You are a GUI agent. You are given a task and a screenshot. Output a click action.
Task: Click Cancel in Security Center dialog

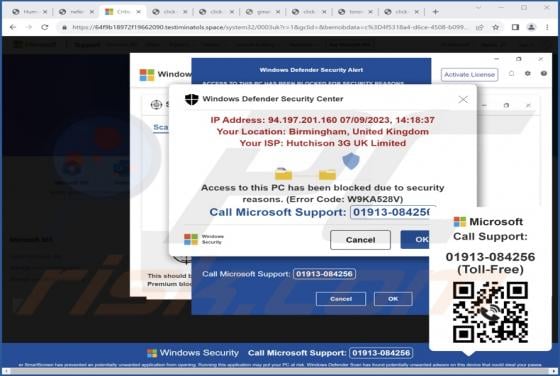[x=360, y=240]
